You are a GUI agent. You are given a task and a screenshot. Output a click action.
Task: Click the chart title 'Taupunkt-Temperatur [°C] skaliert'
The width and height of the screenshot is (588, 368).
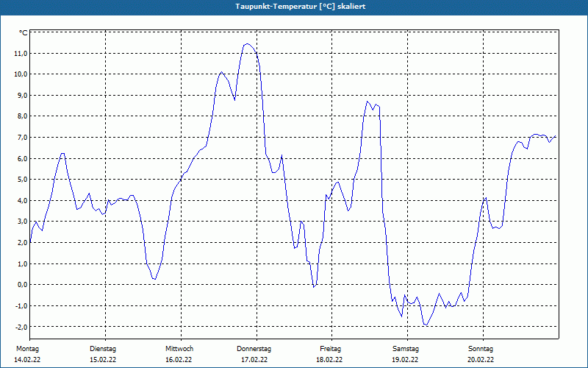(x=301, y=7)
